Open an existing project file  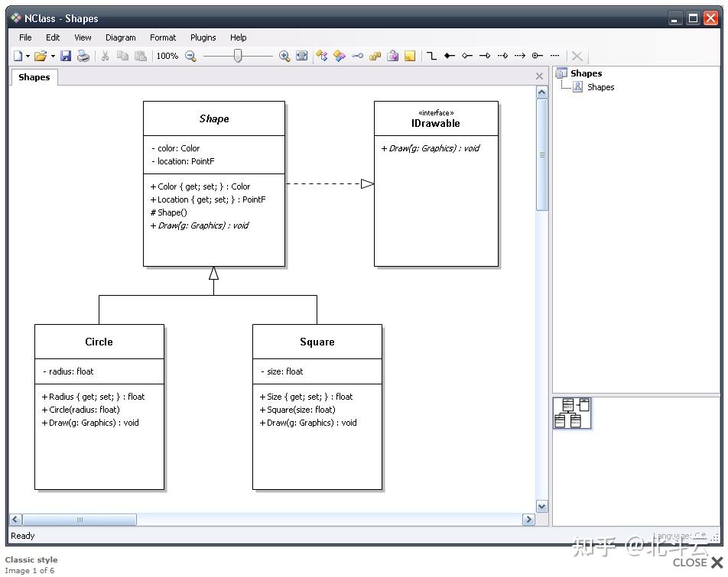pos(41,56)
